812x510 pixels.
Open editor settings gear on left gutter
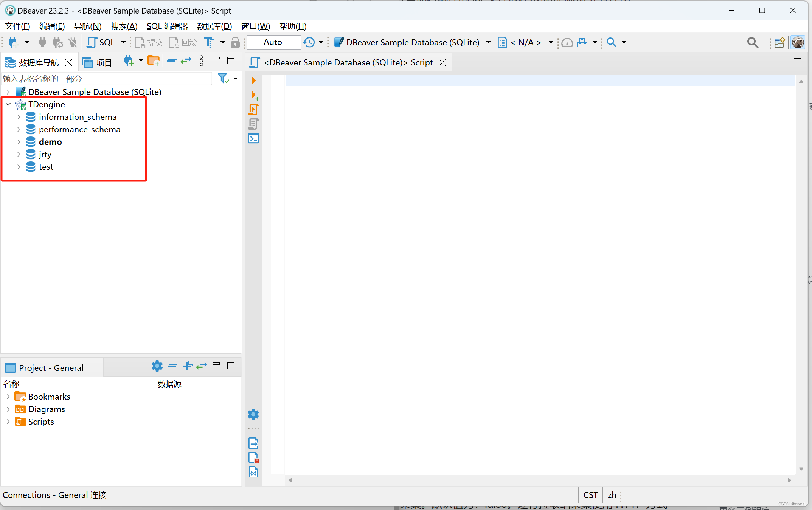point(253,415)
